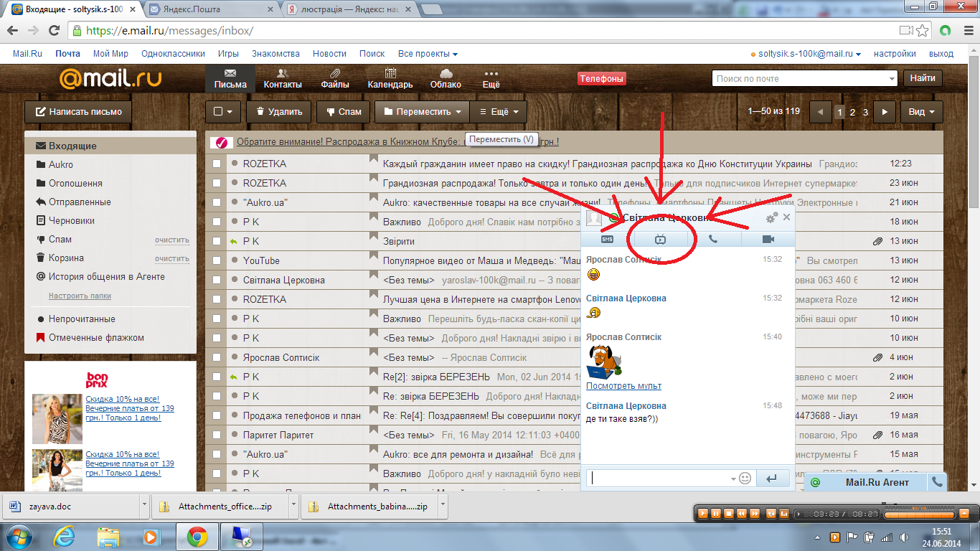Open equalizer bars icon in media player
Viewport: 980px width, 551px height.
(784, 514)
